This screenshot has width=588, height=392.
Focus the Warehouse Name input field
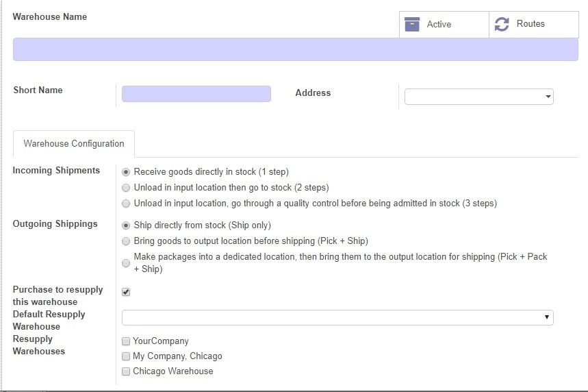296,49
